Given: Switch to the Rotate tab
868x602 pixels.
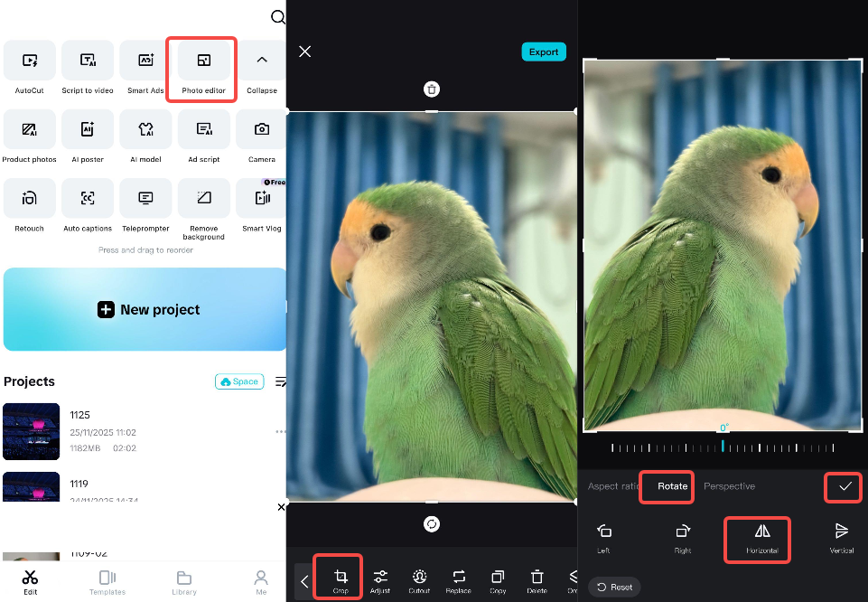Looking at the screenshot, I should point(667,486).
